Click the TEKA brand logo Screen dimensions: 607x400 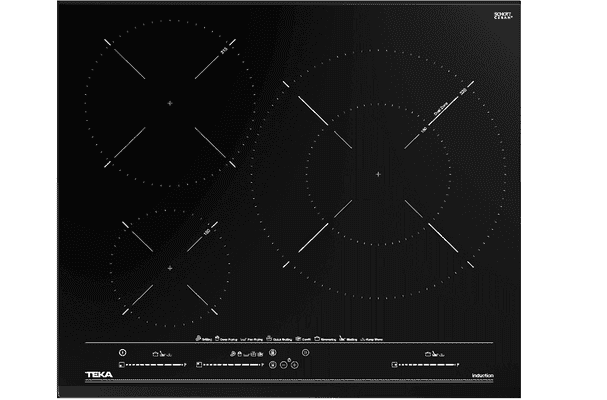pyautogui.click(x=99, y=374)
